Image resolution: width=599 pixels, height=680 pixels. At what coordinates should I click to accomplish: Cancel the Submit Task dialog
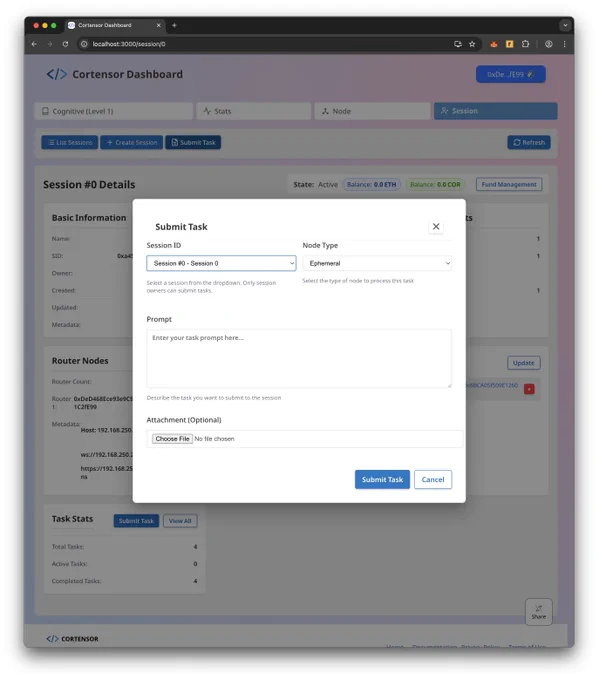tap(433, 479)
